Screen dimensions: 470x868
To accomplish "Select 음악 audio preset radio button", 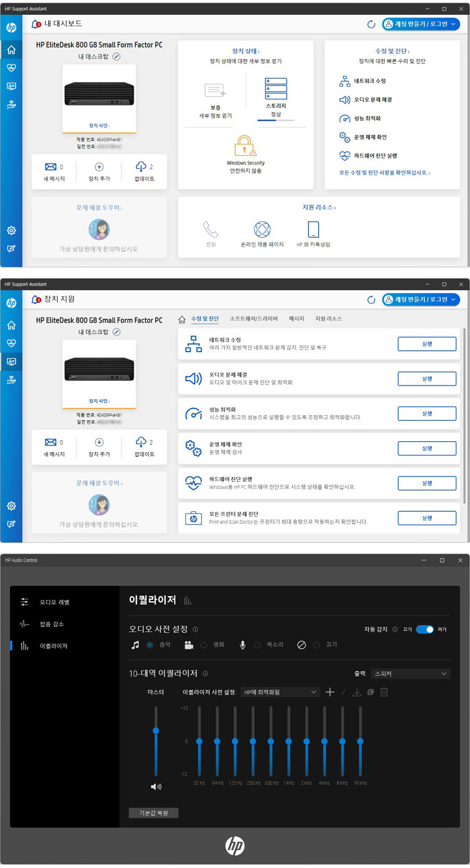I will click(150, 645).
